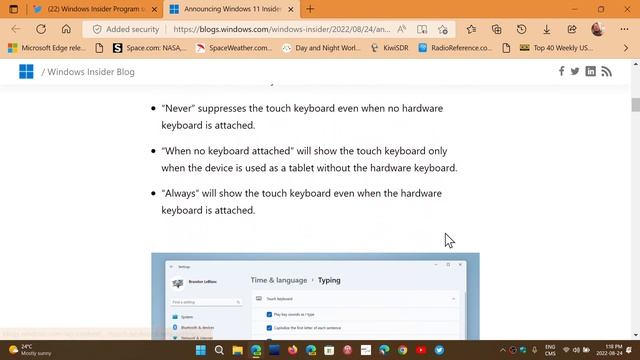Open the blog RSS feed
The width and height of the screenshot is (640, 360).
pos(607,71)
